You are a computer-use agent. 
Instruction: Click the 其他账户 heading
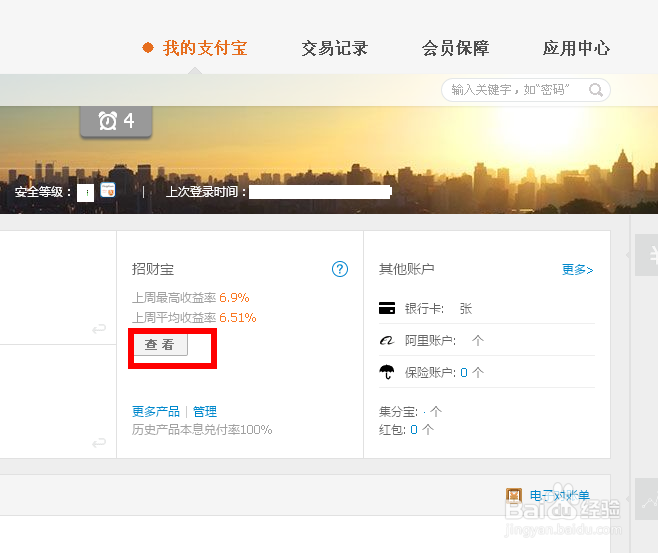pyautogui.click(x=407, y=269)
